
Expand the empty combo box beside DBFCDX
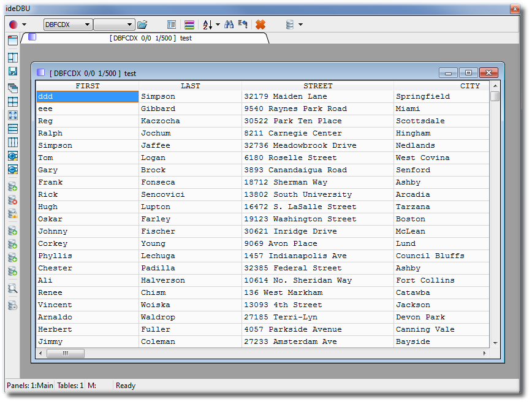129,25
